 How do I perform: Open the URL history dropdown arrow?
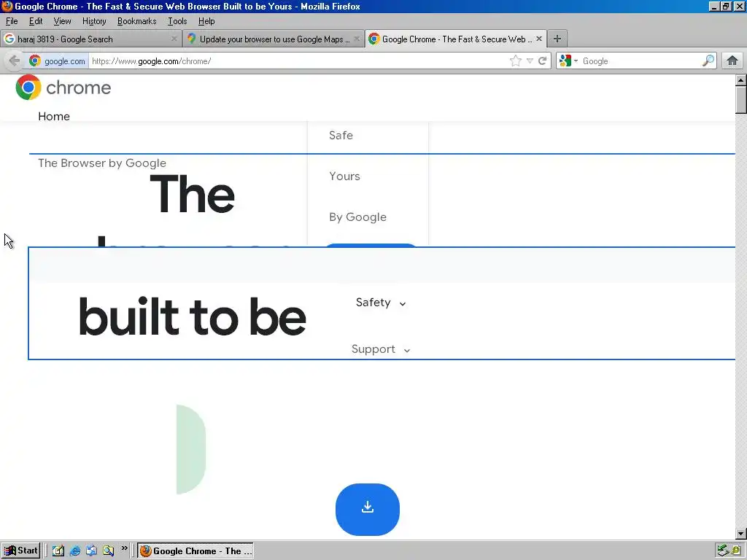530,61
